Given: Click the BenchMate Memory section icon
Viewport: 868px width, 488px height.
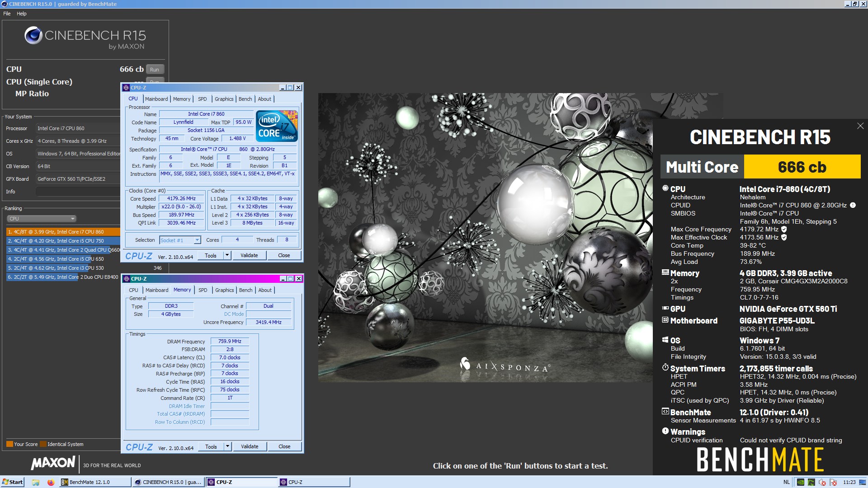Looking at the screenshot, I should point(665,272).
